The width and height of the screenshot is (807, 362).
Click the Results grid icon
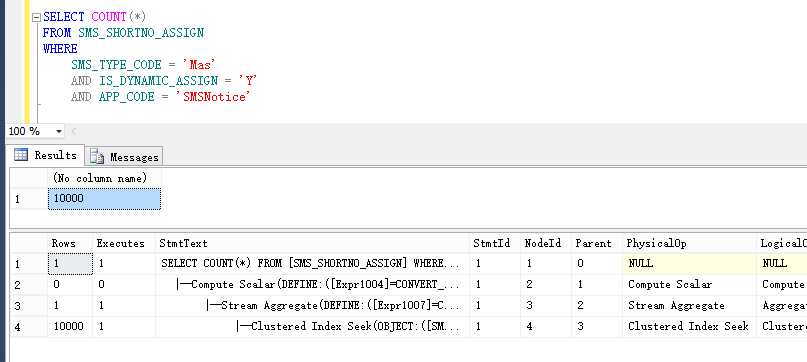click(21, 155)
